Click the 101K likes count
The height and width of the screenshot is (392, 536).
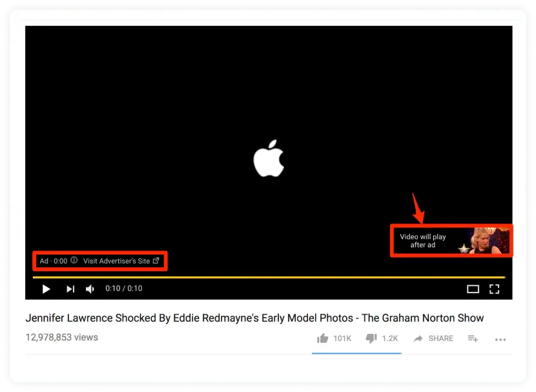[x=342, y=338]
